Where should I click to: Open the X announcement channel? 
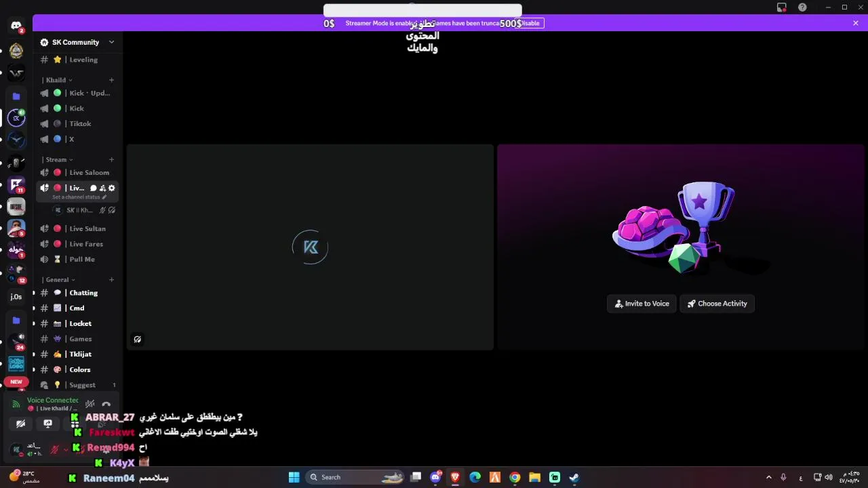77,139
